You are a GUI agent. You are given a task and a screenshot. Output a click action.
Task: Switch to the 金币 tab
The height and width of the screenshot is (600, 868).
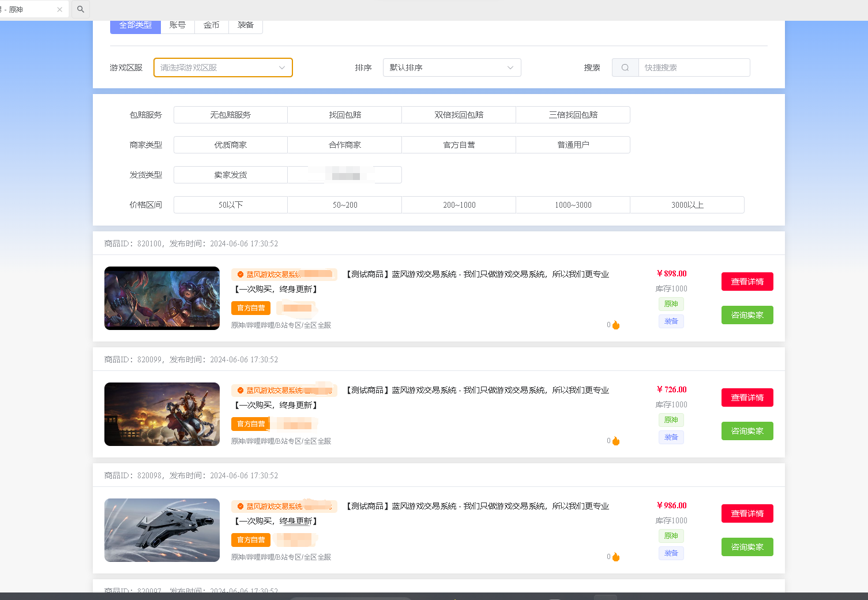pyautogui.click(x=212, y=25)
